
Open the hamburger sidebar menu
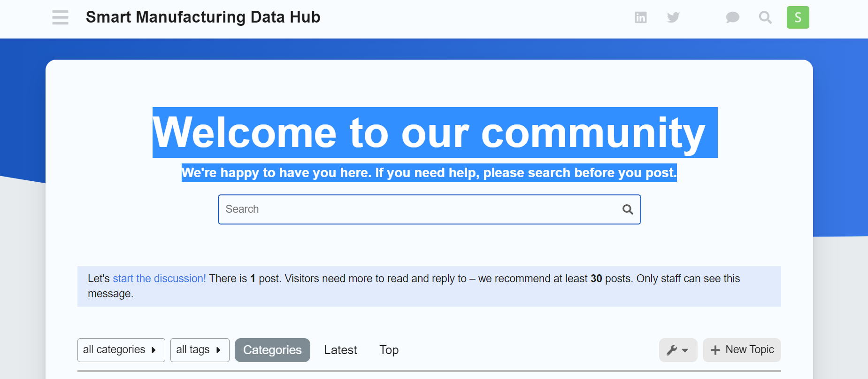pyautogui.click(x=60, y=17)
